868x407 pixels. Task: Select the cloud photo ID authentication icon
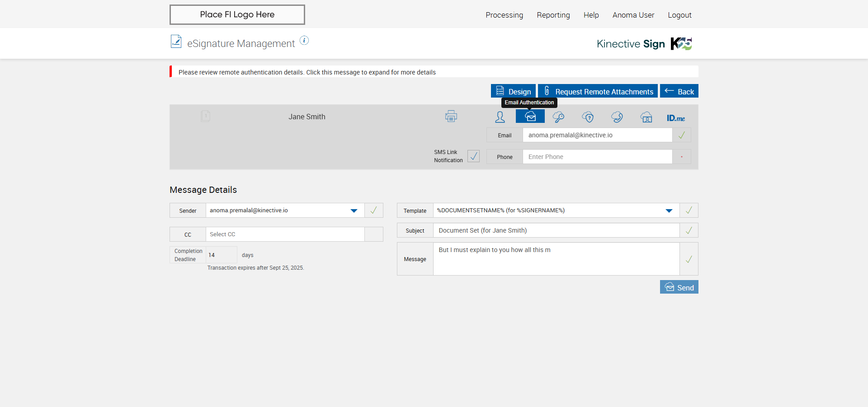[x=646, y=117]
